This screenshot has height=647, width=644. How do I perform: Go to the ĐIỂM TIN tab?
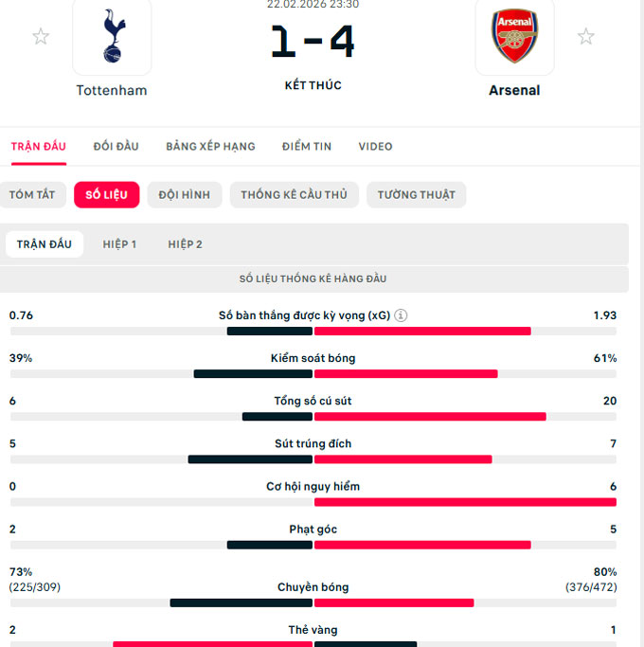coord(307,146)
